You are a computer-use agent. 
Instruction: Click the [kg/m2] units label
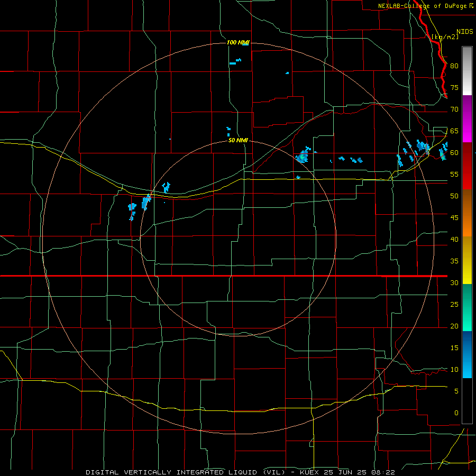[x=445, y=37]
